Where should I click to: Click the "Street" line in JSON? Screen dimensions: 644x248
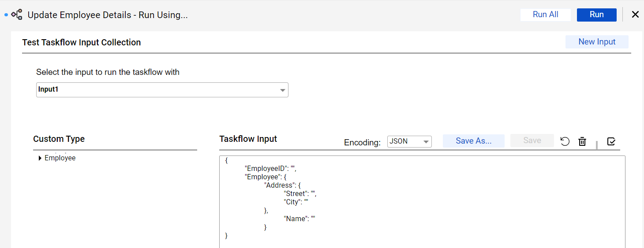tap(300, 193)
